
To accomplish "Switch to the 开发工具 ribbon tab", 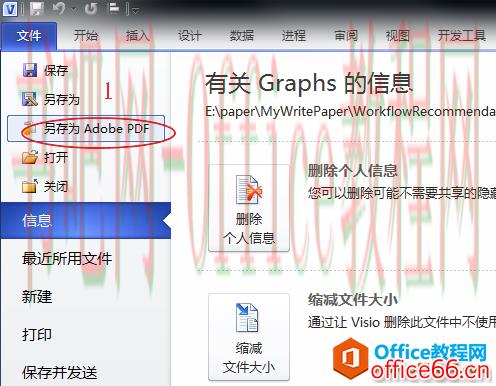I will pos(462,35).
